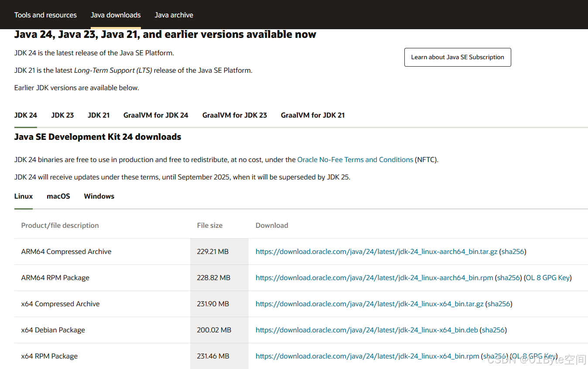The width and height of the screenshot is (588, 369).
Task: Select the Linux platform tab
Action: tap(24, 196)
